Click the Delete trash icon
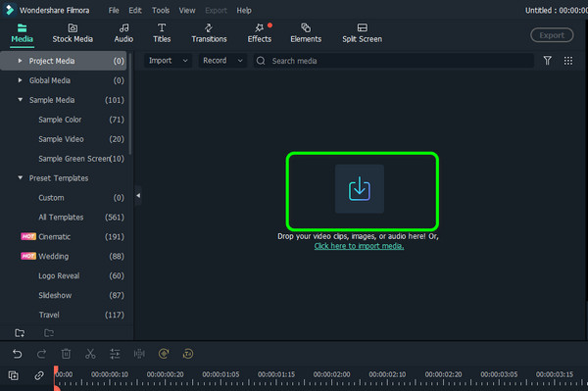 click(x=66, y=354)
